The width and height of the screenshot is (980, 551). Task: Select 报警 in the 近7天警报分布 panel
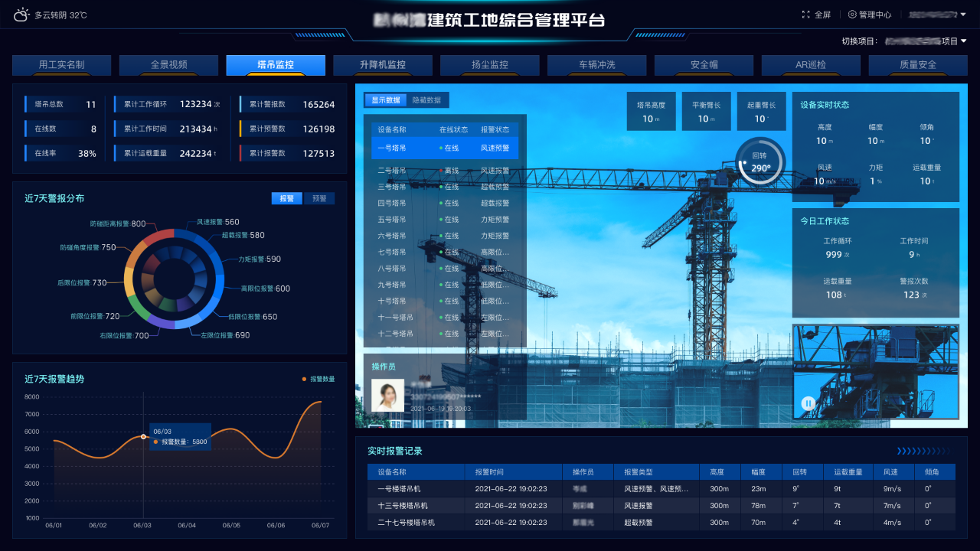pos(287,198)
